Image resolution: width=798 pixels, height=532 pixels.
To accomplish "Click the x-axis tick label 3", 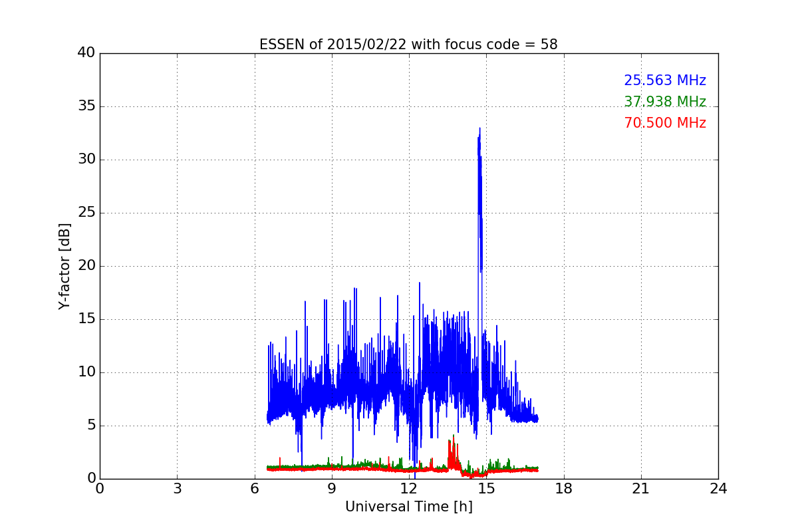I will click(177, 488).
